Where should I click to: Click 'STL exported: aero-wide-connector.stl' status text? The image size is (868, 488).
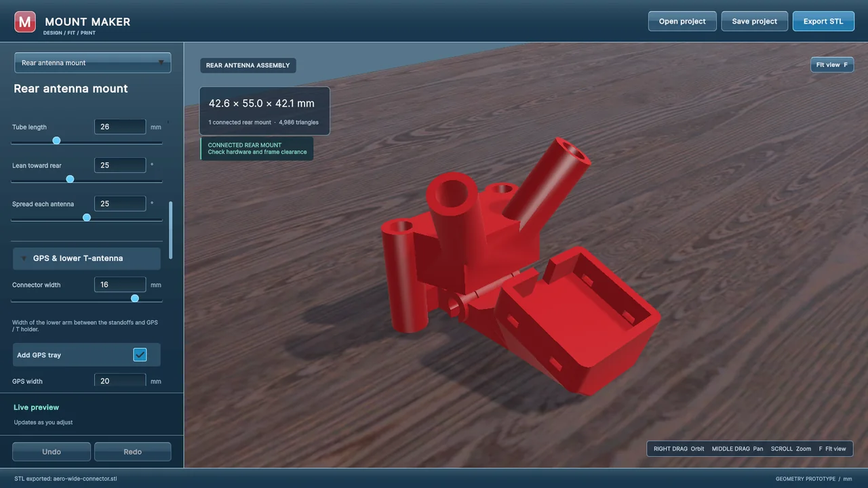[x=65, y=479]
